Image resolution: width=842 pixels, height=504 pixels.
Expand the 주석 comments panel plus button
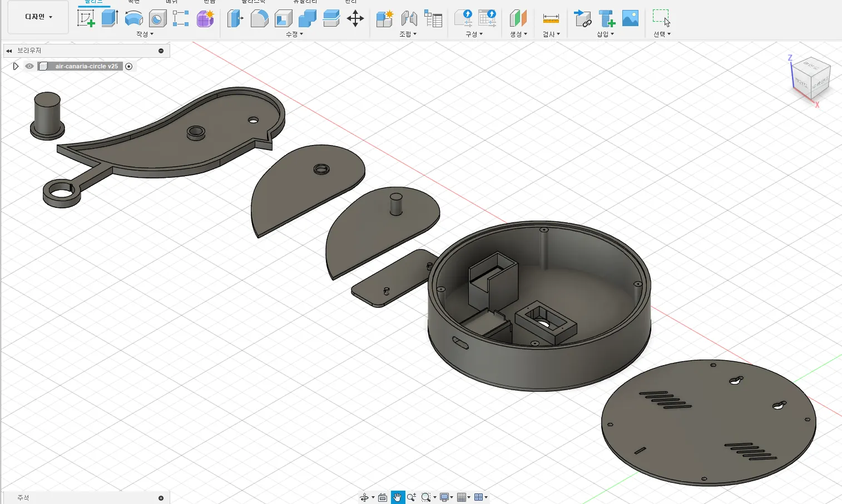pos(161,498)
